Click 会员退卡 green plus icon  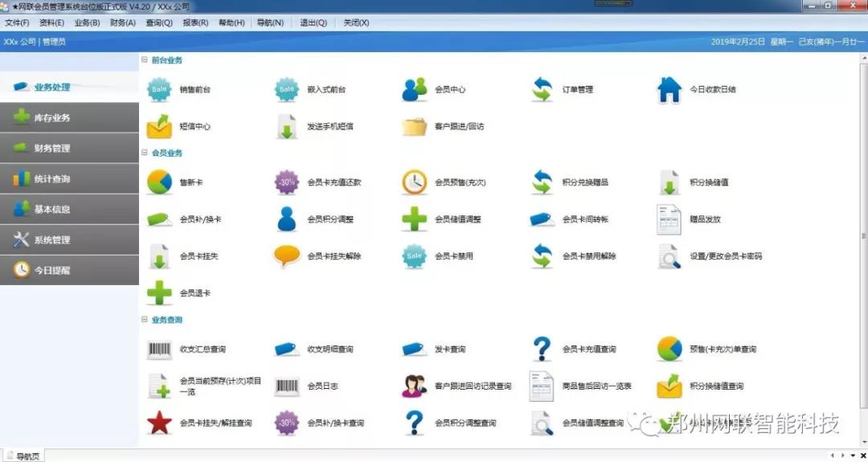(159, 293)
